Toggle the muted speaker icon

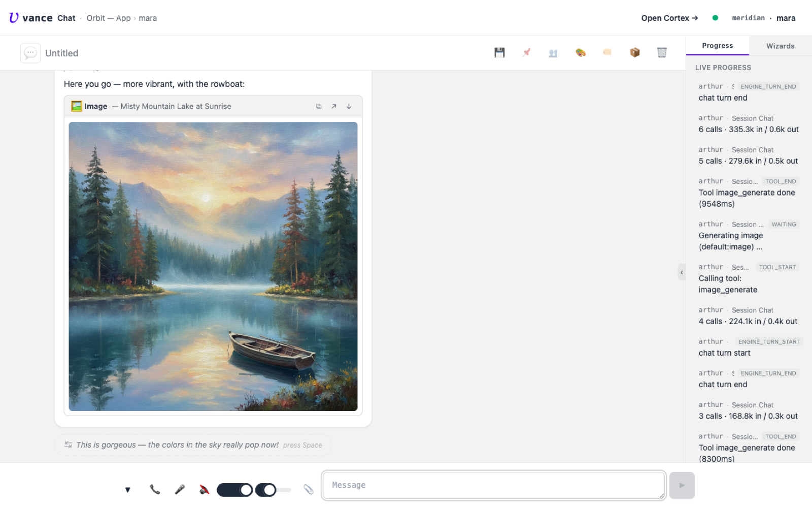click(204, 489)
